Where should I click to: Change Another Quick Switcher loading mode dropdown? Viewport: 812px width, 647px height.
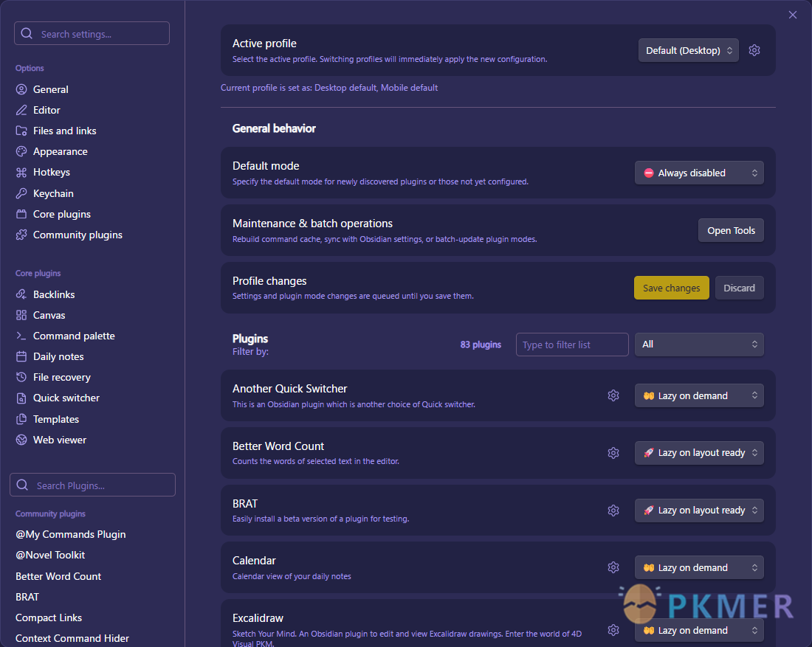point(699,395)
